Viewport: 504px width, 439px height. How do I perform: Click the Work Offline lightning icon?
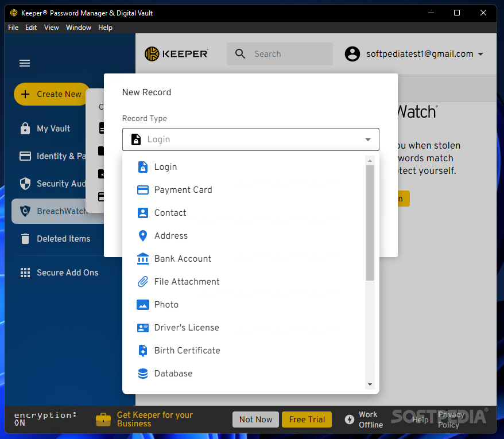(350, 419)
